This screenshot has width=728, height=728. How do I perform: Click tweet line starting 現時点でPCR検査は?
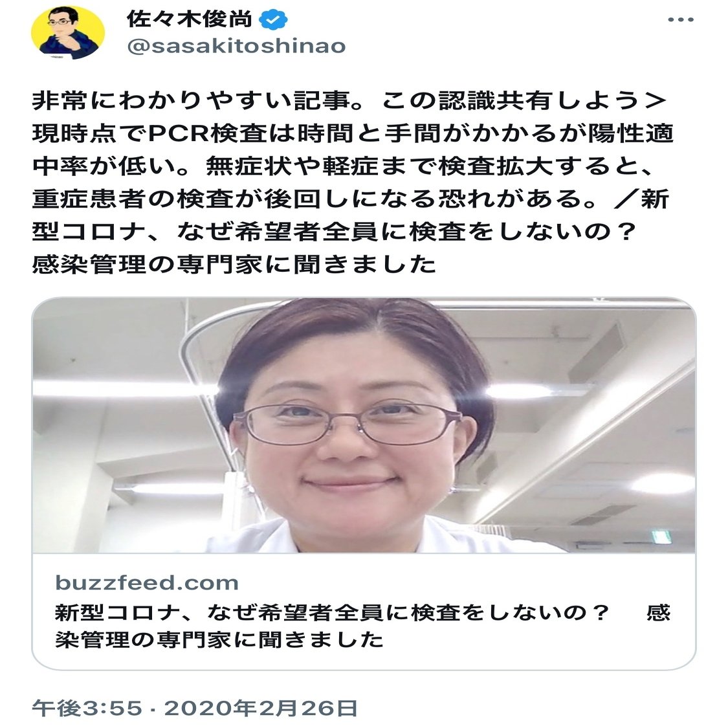(x=353, y=134)
